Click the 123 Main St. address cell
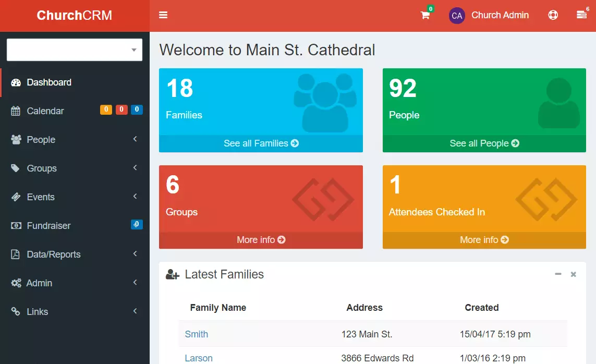This screenshot has height=364, width=596. pyautogui.click(x=367, y=334)
